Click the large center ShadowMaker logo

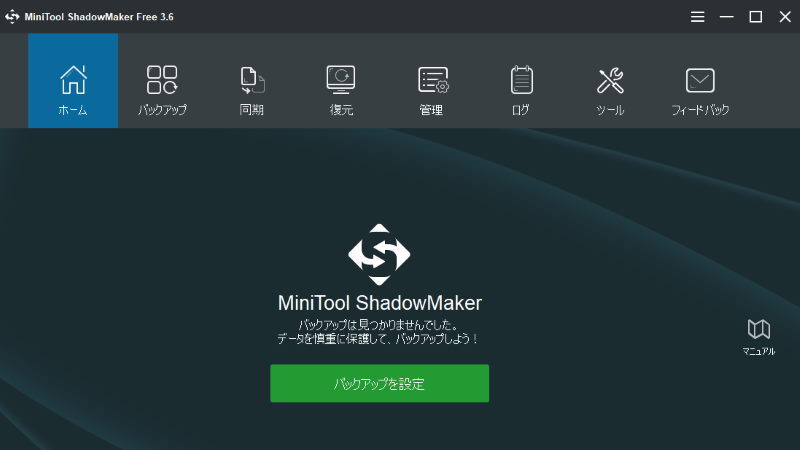coord(379,254)
